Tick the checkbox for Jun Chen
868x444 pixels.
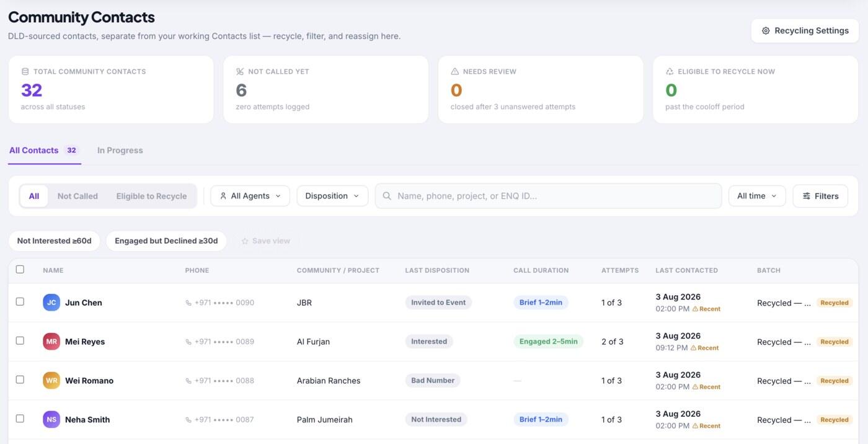point(20,301)
